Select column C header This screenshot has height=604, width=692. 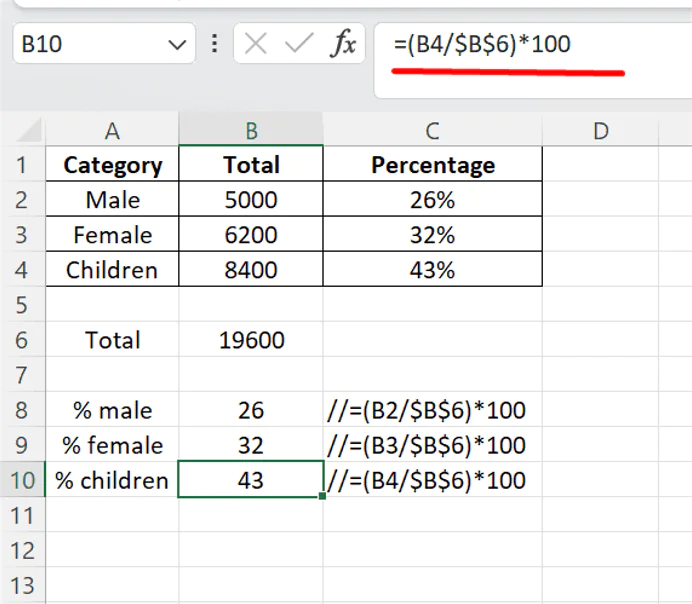click(x=432, y=130)
